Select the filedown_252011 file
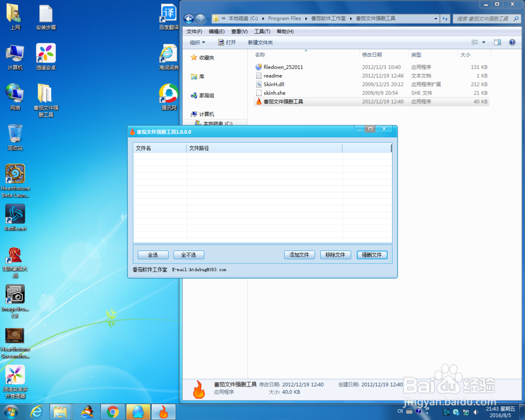The width and height of the screenshot is (525, 420). pos(371,67)
